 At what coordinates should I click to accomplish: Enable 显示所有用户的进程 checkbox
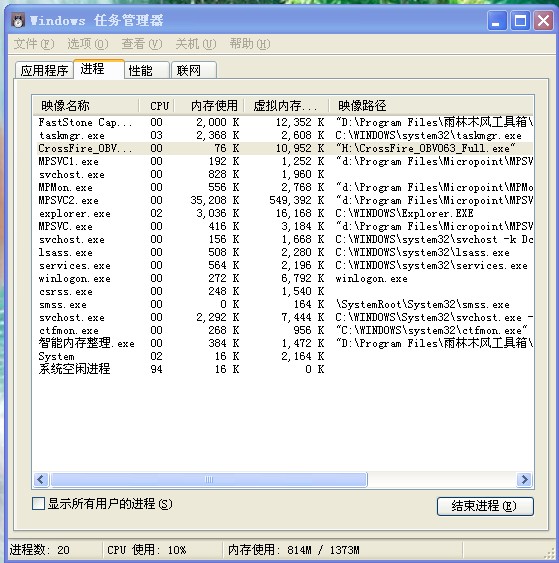(38, 503)
